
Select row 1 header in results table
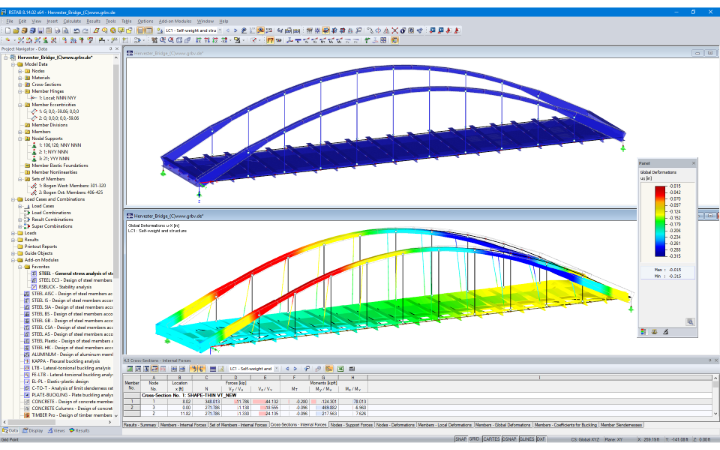132,401
